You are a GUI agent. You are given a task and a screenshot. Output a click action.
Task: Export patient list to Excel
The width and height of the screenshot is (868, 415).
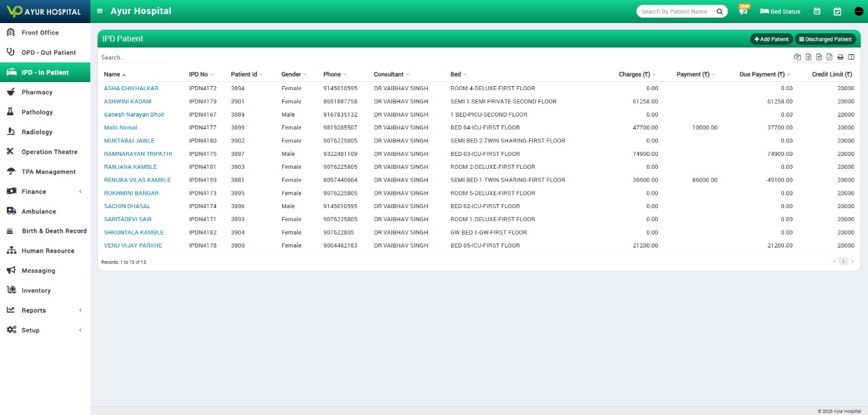808,57
